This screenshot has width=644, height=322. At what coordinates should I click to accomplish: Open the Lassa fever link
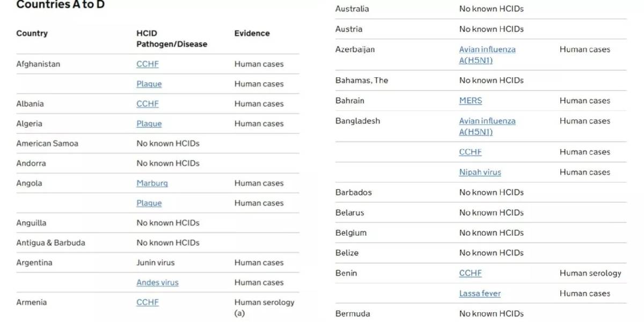480,293
